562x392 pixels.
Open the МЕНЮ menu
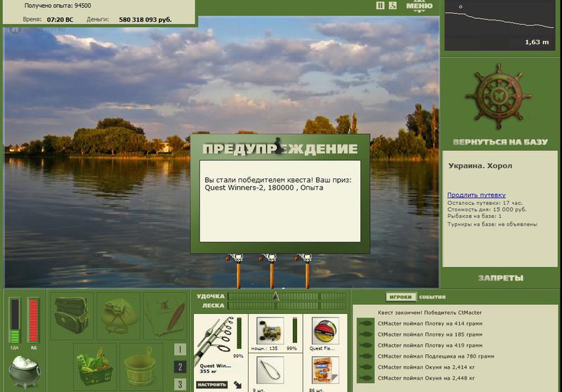click(x=419, y=6)
